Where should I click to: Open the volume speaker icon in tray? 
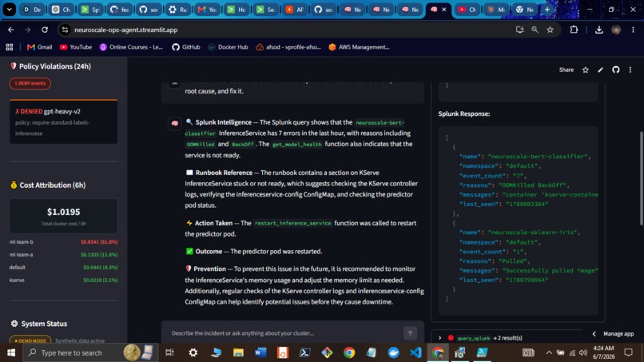[x=583, y=352]
